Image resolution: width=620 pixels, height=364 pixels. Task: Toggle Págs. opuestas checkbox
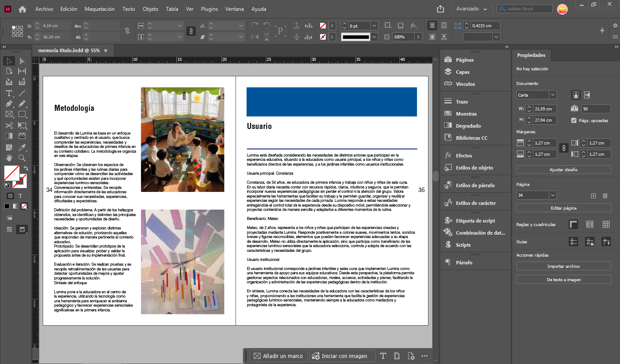click(x=574, y=120)
